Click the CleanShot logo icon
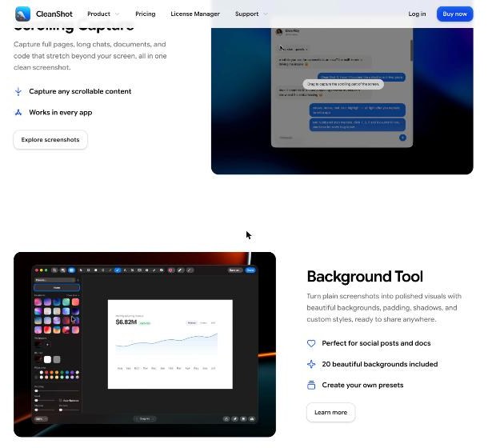The width and height of the screenshot is (492, 448). coord(22,14)
